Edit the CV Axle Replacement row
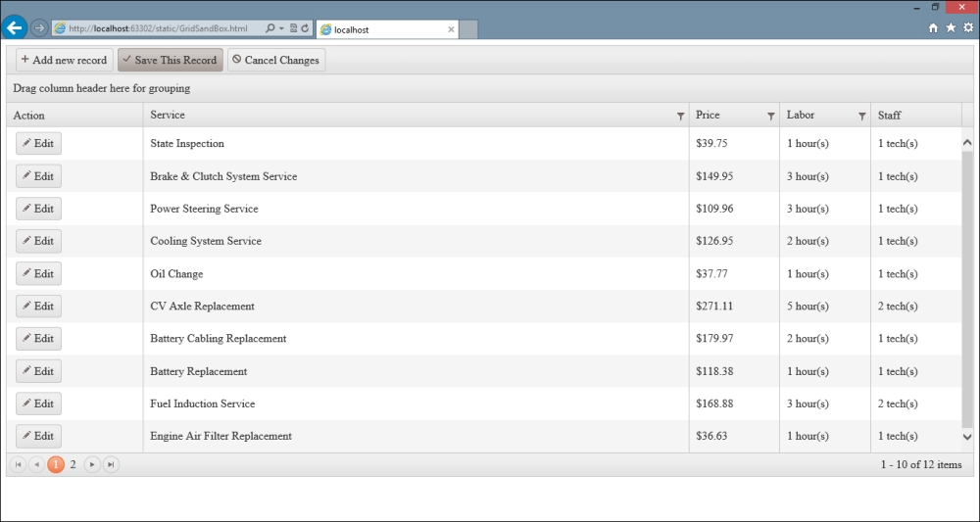The width and height of the screenshot is (980, 522). (x=39, y=306)
